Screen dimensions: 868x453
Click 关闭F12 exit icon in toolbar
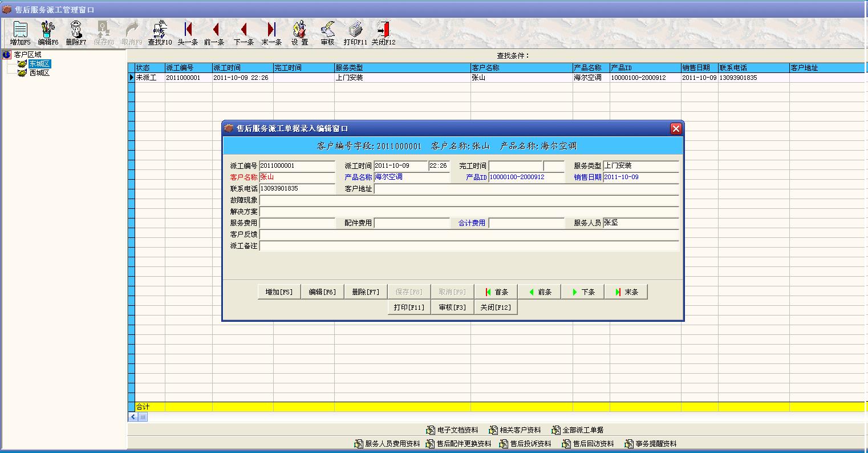point(383,33)
